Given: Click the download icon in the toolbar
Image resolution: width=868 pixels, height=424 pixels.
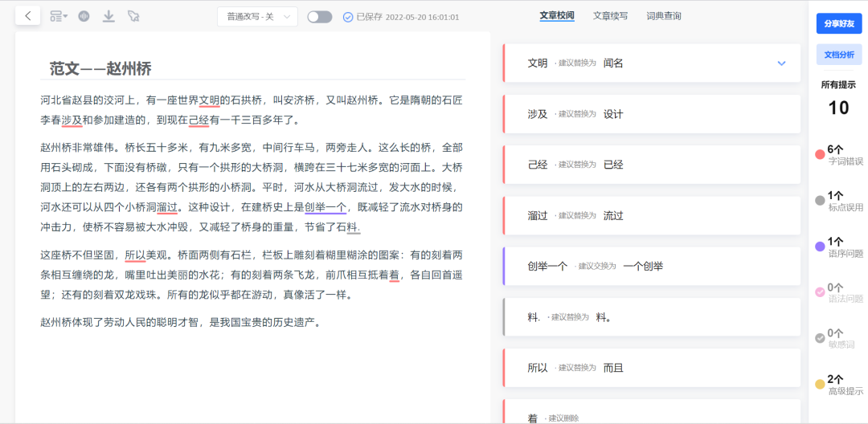Looking at the screenshot, I should (108, 16).
